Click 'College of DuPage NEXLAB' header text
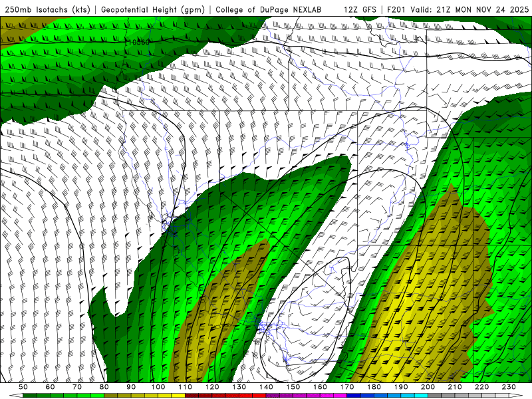 (269, 10)
